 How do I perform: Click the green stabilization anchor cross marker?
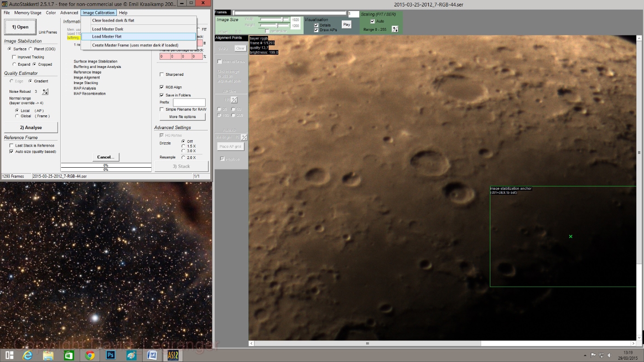point(571,236)
